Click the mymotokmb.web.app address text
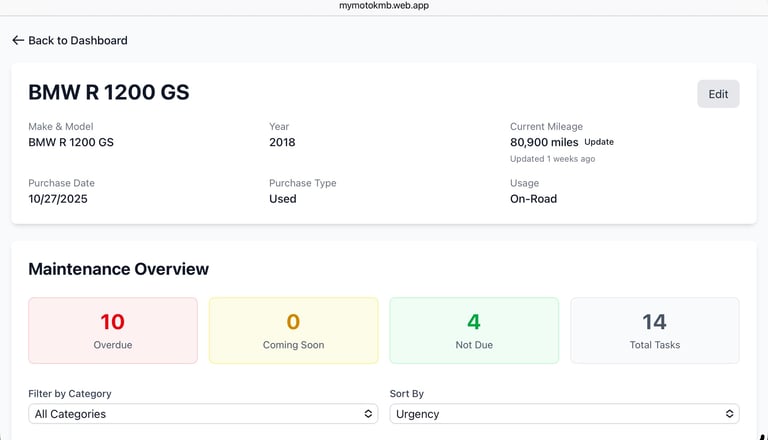Screen dimensions: 768x440 coord(384,6)
